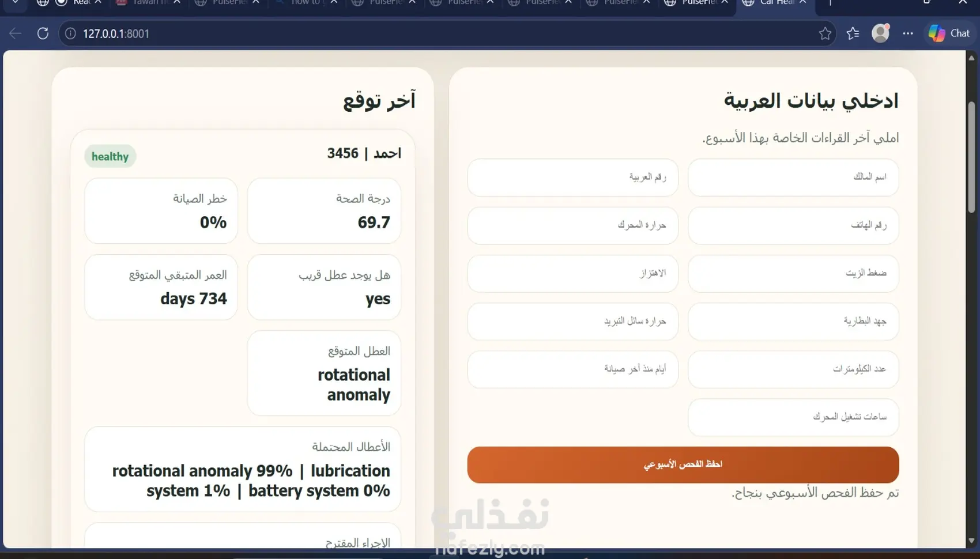Open the browser profile avatar menu
Viewport: 980px width, 559px height.
[x=880, y=33]
